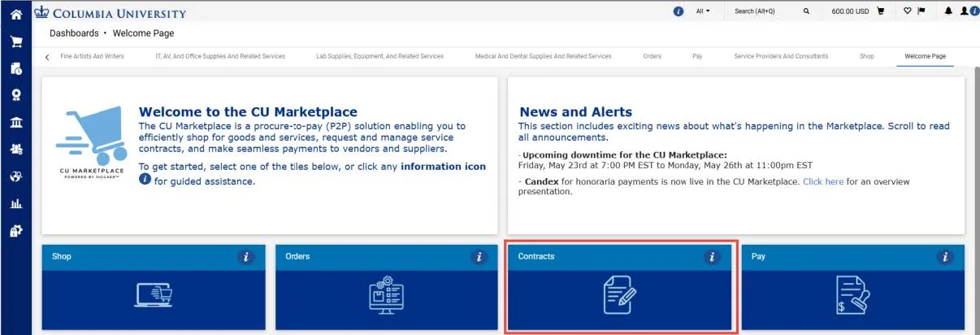This screenshot has height=335, width=980.
Task: Select the Welcome Page tab
Action: click(925, 56)
